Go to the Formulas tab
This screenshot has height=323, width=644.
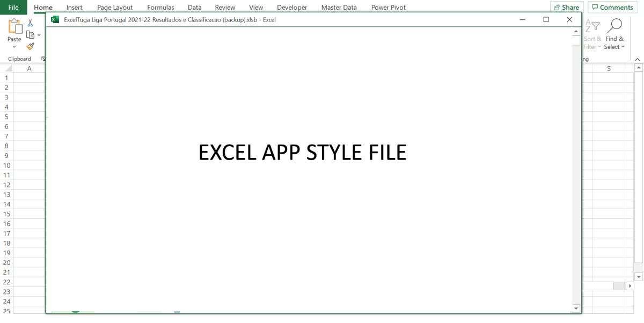pyautogui.click(x=160, y=8)
